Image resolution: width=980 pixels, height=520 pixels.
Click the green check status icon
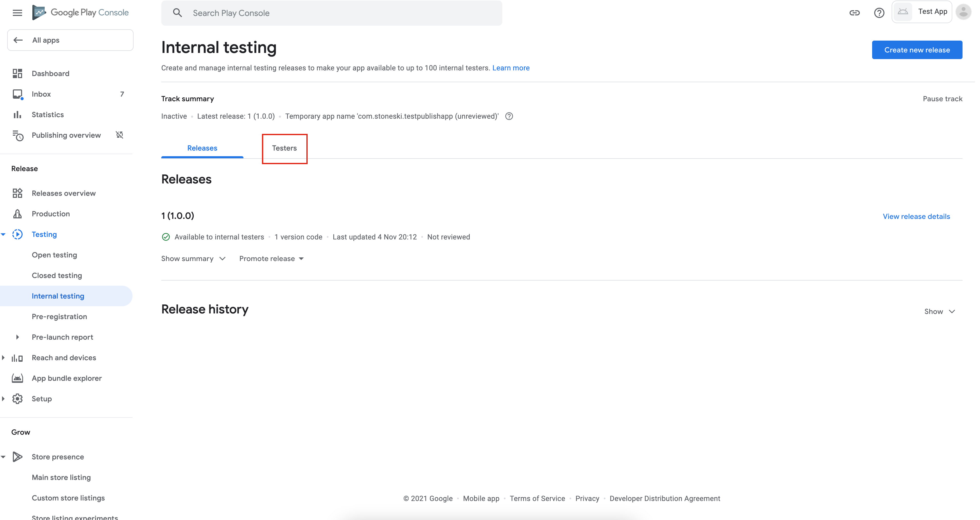(x=166, y=237)
